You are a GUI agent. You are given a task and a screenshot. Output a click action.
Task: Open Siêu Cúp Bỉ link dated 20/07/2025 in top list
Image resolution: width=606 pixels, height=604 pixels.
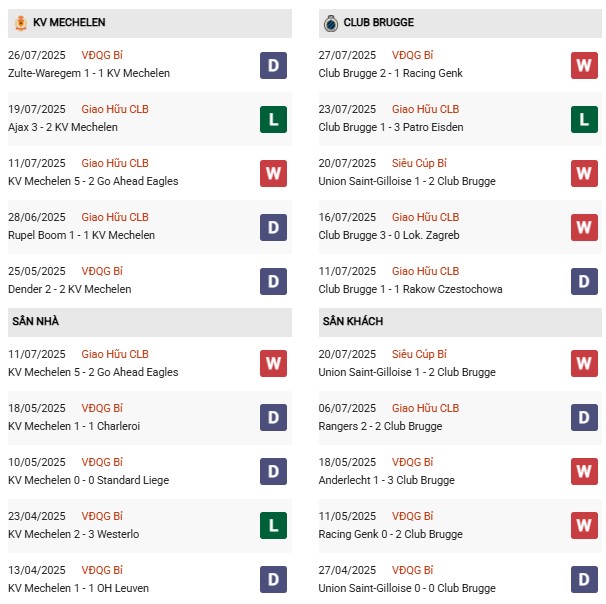point(419,163)
